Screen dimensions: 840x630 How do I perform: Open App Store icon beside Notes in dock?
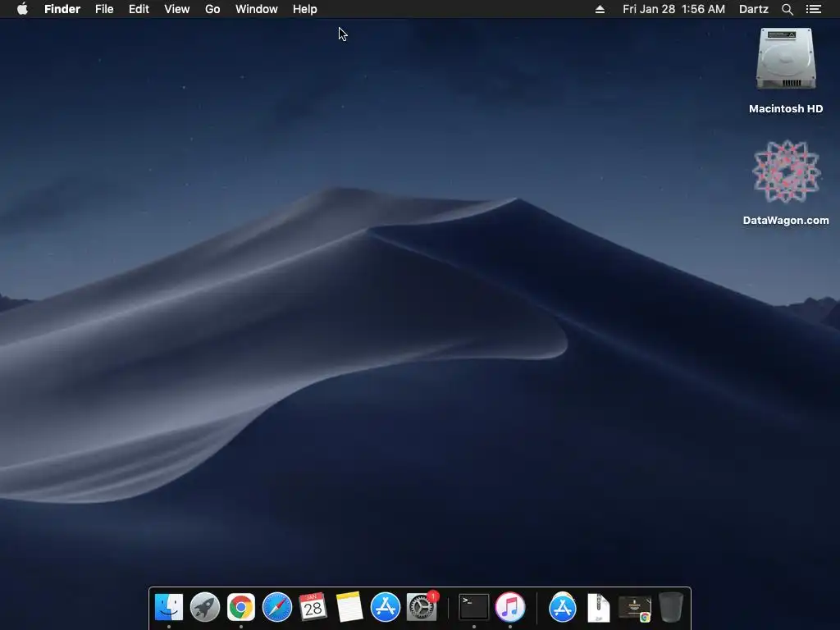click(x=386, y=608)
